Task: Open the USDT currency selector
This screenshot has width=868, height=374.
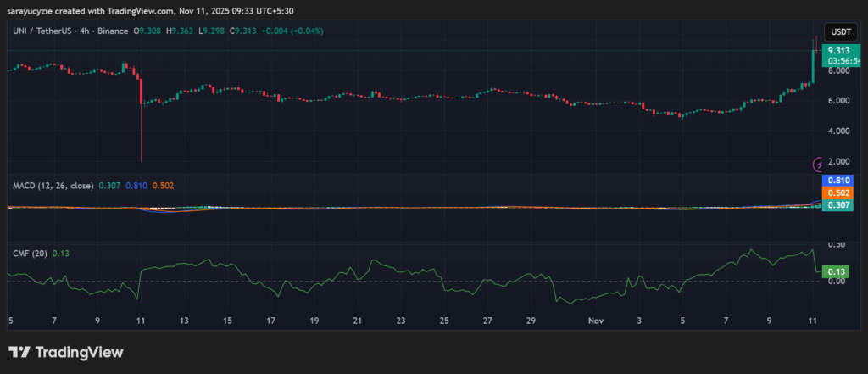Action: 840,31
